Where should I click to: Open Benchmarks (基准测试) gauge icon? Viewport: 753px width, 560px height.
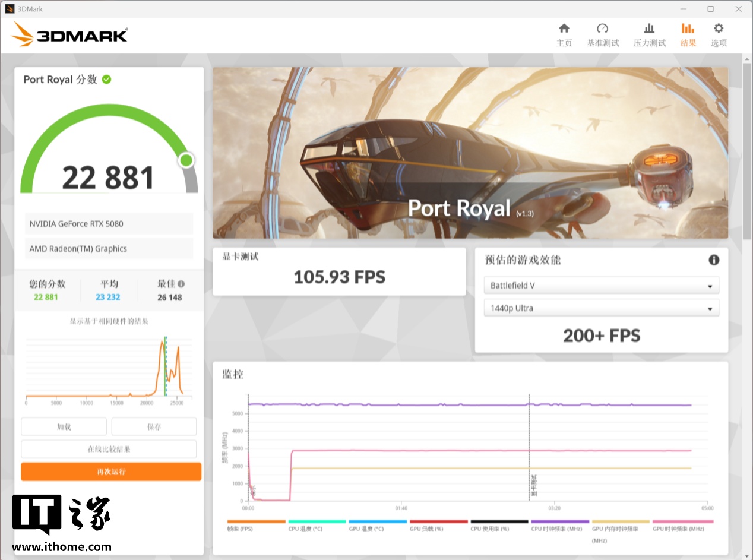coord(602,29)
